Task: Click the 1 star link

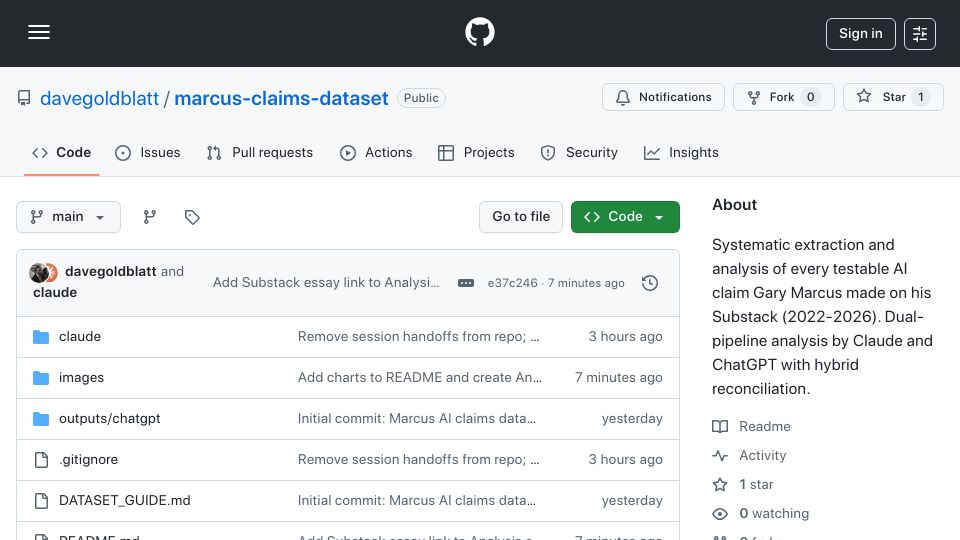Action: [756, 484]
